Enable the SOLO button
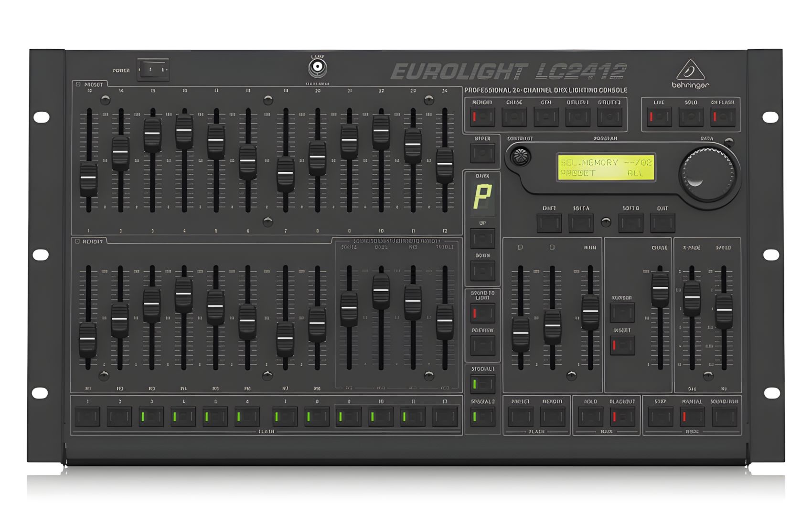Viewport: 812px width, 525px height. tap(691, 117)
